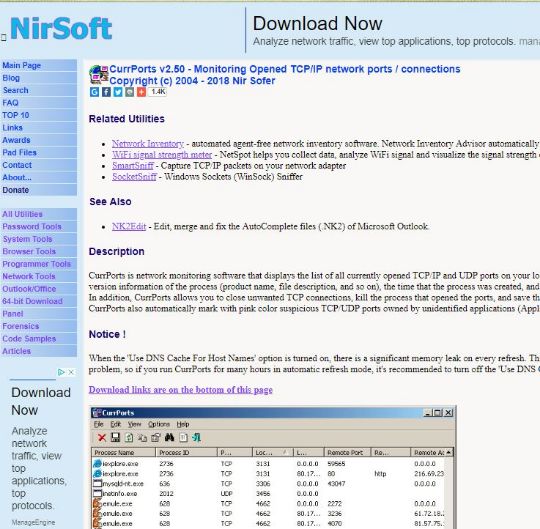Image resolution: width=540 pixels, height=529 pixels.
Task: Click the CurrPorts window screenshot image
Action: point(273,467)
